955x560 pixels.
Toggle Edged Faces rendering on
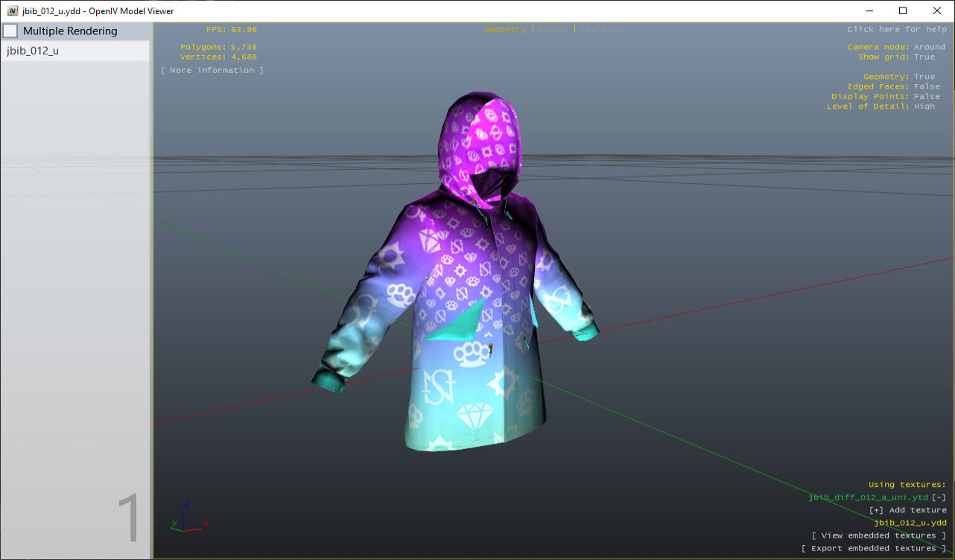[926, 86]
